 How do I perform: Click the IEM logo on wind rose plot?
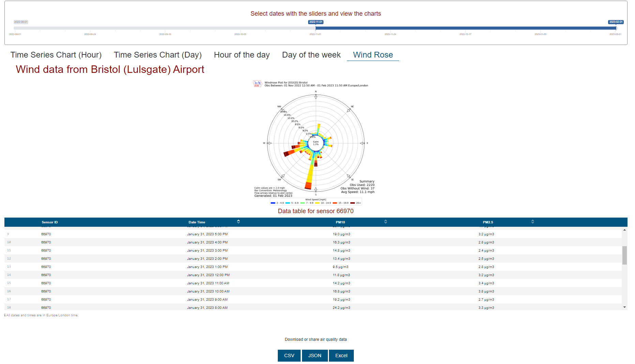tap(257, 83)
